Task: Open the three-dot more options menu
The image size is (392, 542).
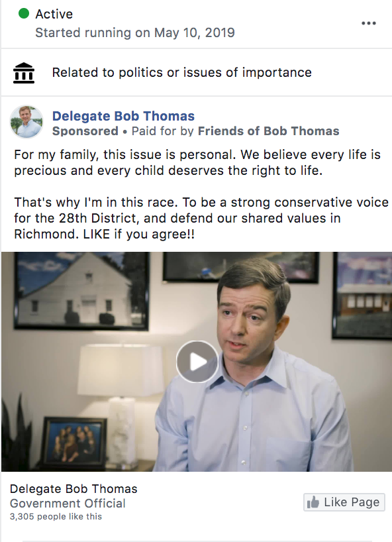Action: [369, 23]
